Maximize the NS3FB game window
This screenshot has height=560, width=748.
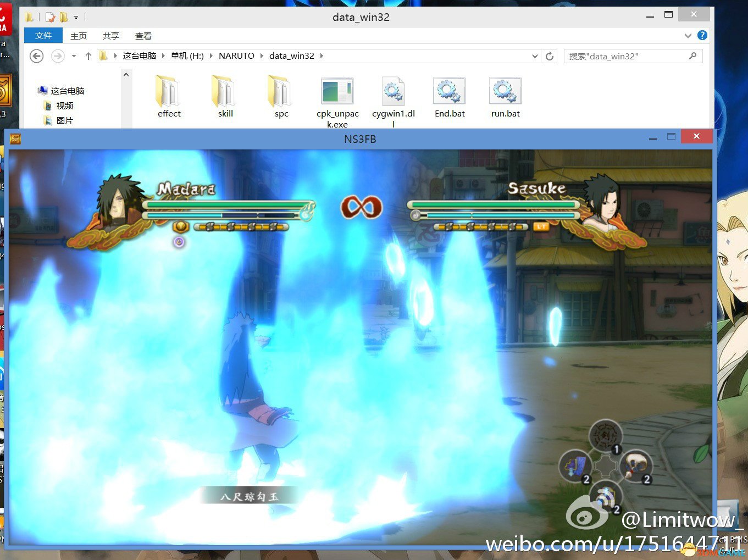tap(671, 137)
